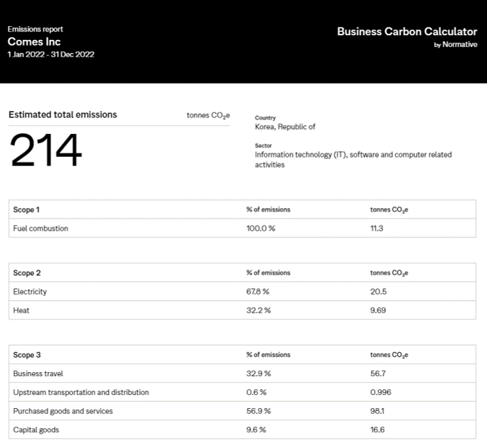Click 'Purchased goods and services' row label
The height and width of the screenshot is (448, 487).
point(63,411)
